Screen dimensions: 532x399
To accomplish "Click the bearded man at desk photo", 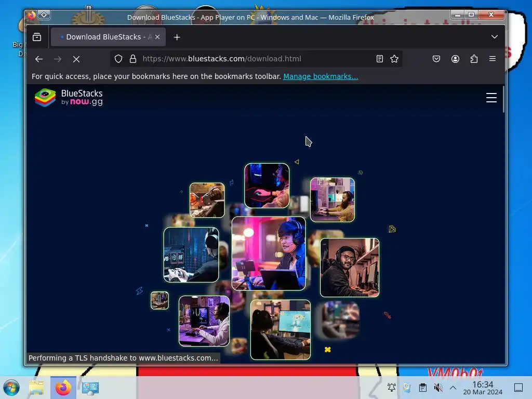I will click(x=332, y=200).
